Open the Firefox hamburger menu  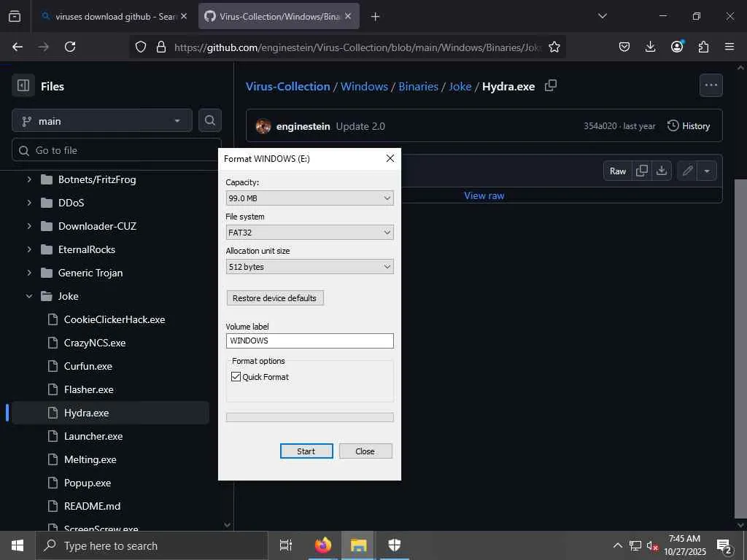729,47
